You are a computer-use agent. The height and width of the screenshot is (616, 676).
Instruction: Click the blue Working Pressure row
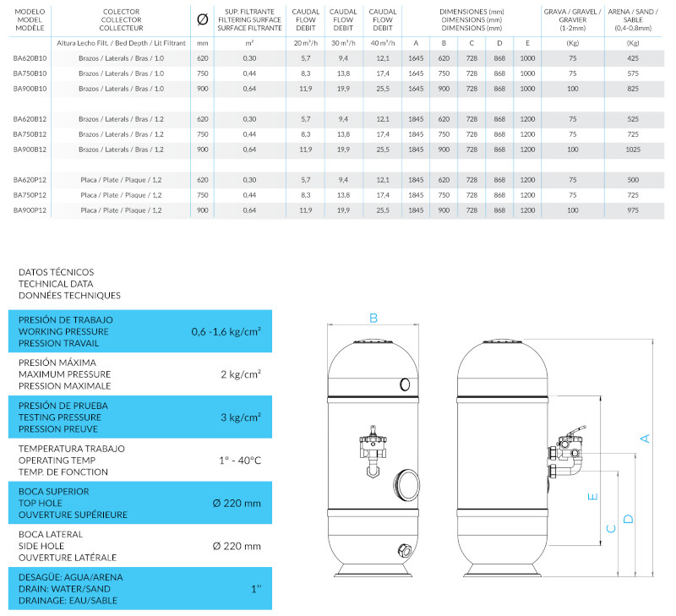[x=139, y=331]
